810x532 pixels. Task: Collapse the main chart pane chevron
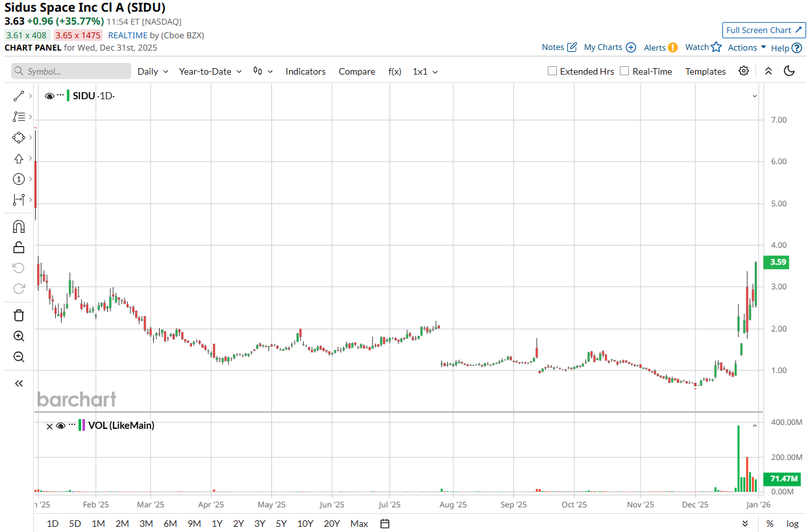tap(755, 96)
